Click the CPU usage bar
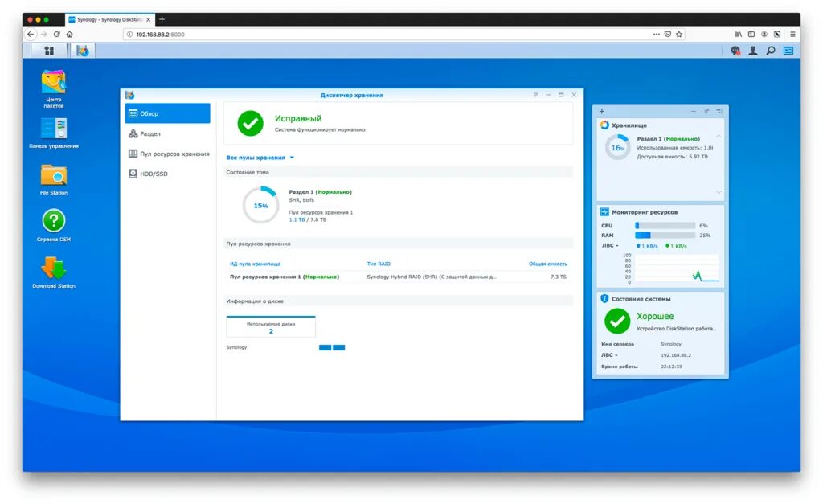Image resolution: width=823 pixels, height=504 pixels. 665,225
